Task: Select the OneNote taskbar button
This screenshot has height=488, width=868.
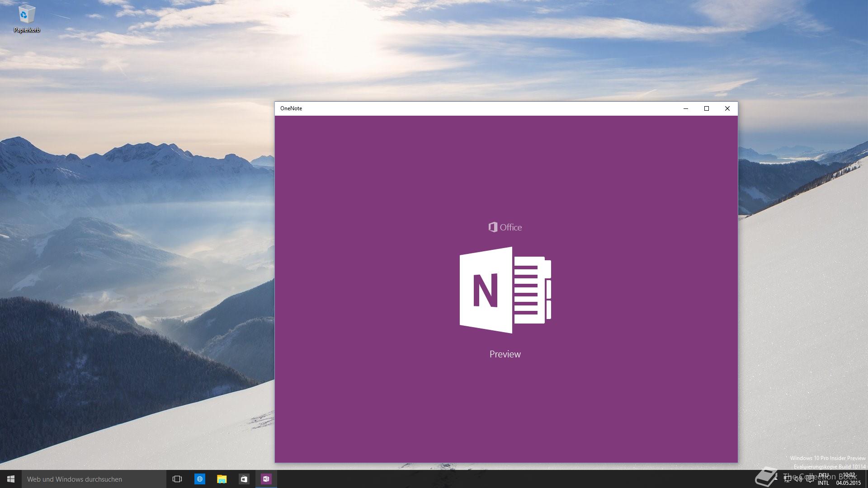Action: click(266, 479)
